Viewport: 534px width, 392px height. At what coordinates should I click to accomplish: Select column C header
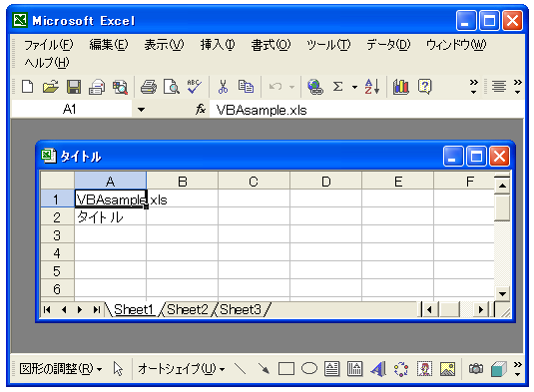click(x=254, y=182)
